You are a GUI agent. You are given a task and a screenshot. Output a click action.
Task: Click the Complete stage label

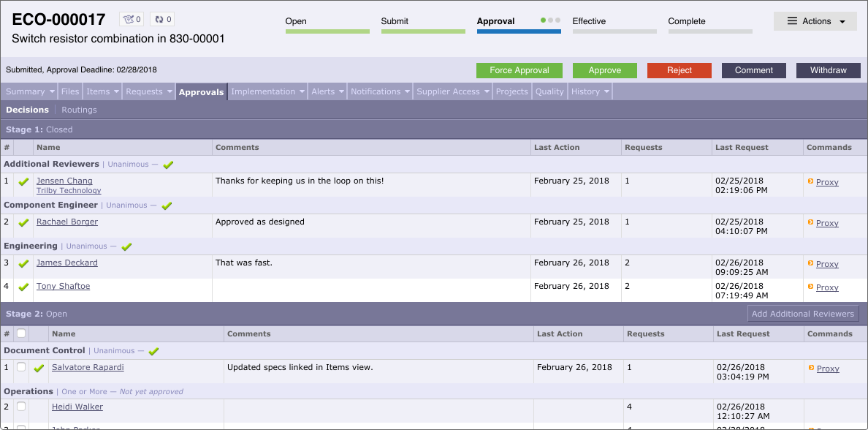point(686,21)
